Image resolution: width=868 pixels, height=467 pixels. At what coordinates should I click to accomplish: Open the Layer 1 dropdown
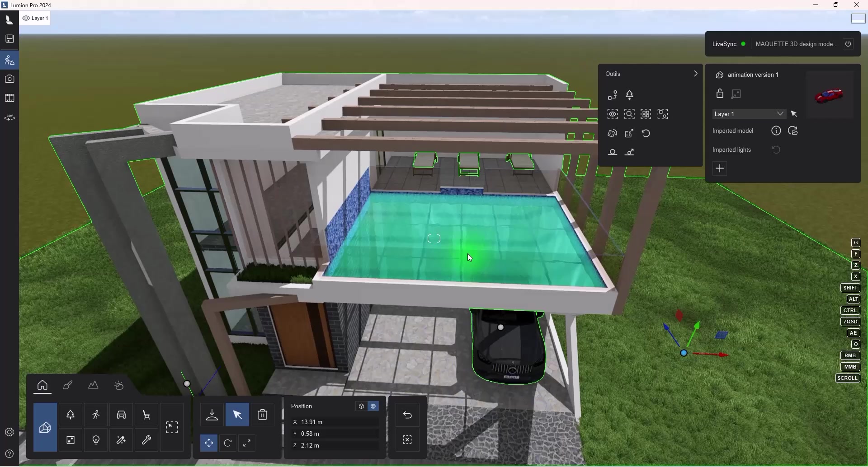coord(749,114)
